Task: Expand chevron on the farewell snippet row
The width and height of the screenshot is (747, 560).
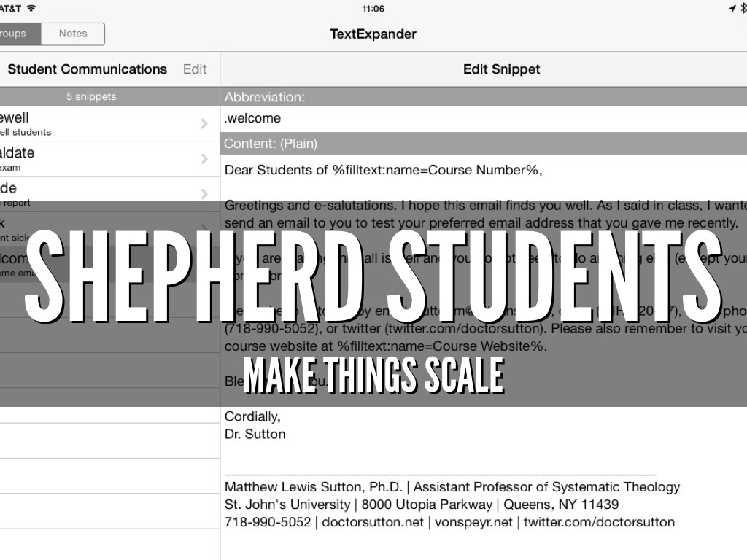Action: click(x=204, y=124)
